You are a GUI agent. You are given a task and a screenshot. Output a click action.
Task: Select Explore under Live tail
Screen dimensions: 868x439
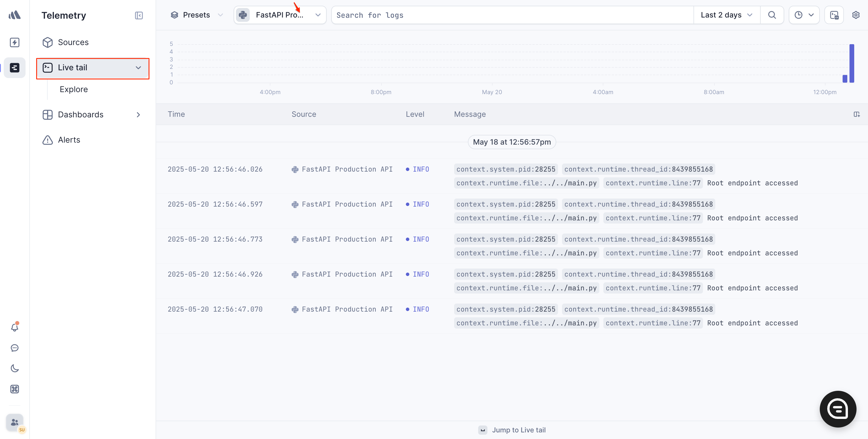click(74, 89)
